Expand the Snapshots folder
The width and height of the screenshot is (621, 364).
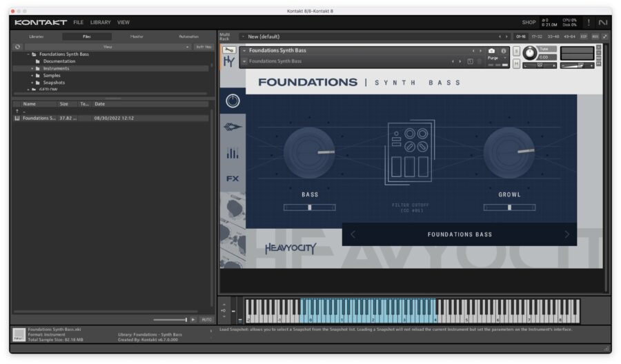[x=32, y=83]
